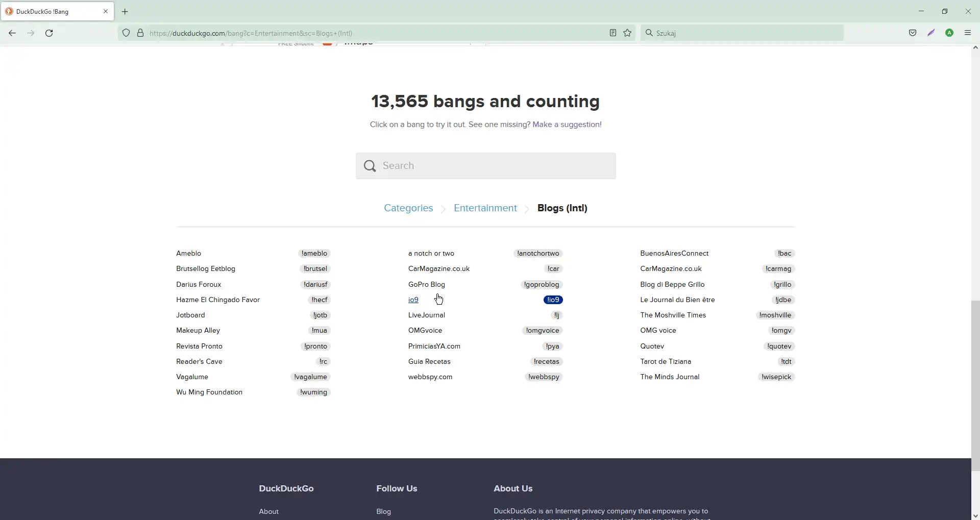Click the Szukaj browser search box
980x520 pixels.
coord(742,33)
